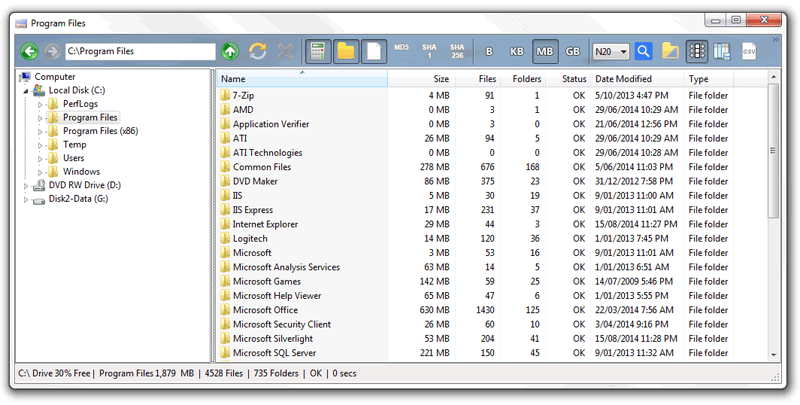800x405 pixels.
Task: Select the ATI Technologies folder name
Action: coord(267,153)
